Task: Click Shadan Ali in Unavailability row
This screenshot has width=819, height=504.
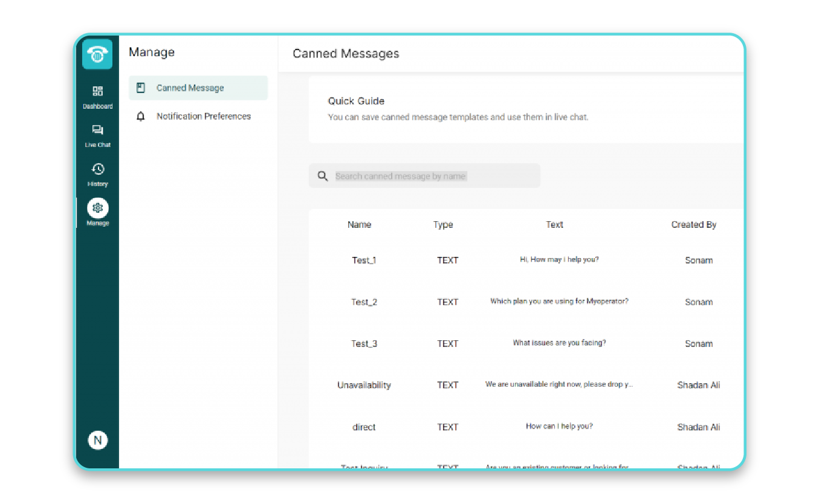Action: click(699, 386)
